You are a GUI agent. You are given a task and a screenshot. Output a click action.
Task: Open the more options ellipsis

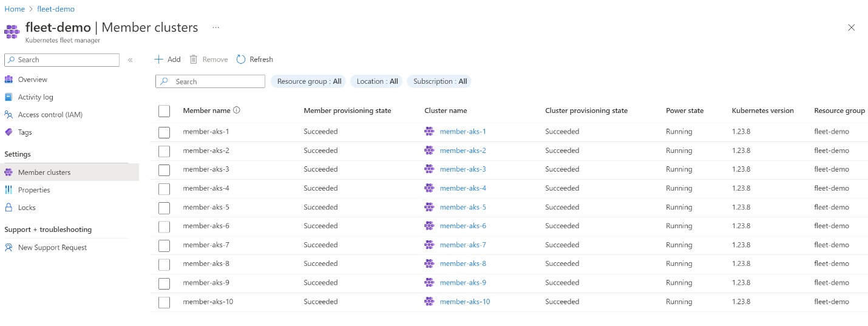pyautogui.click(x=215, y=28)
